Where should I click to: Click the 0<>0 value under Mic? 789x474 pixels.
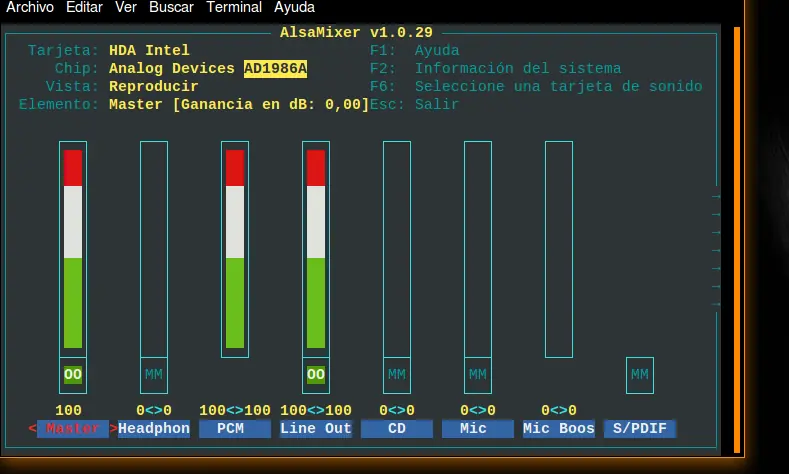[478, 411]
